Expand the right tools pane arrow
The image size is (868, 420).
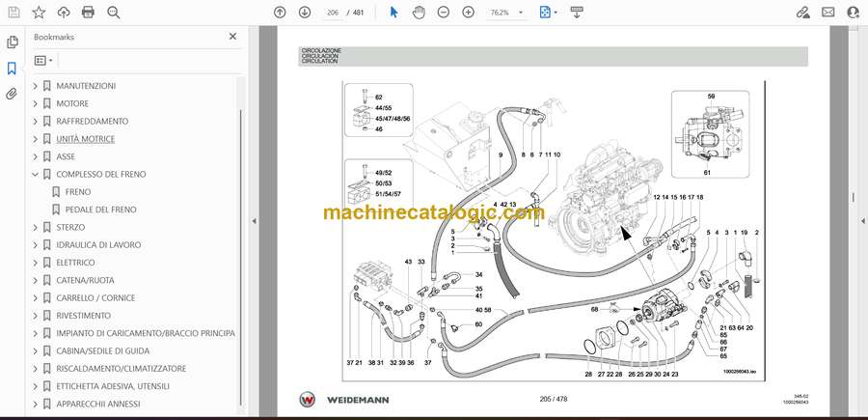(862, 221)
